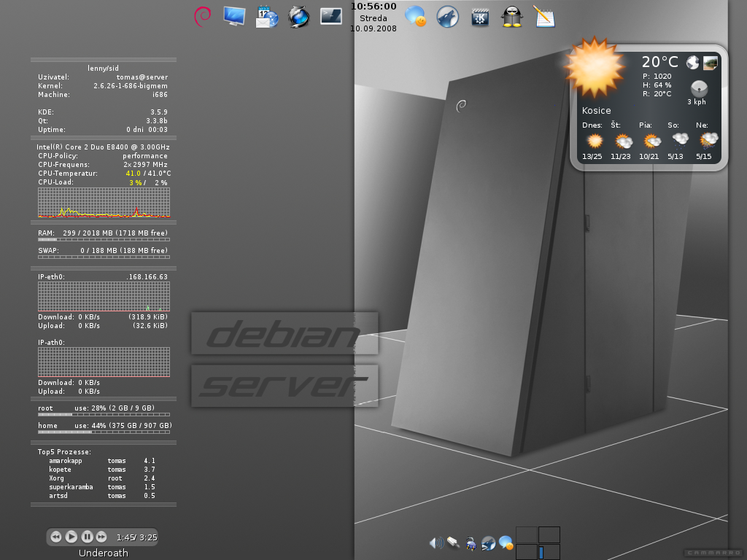Click the Underoath track title
747x560 pixels.
[104, 553]
